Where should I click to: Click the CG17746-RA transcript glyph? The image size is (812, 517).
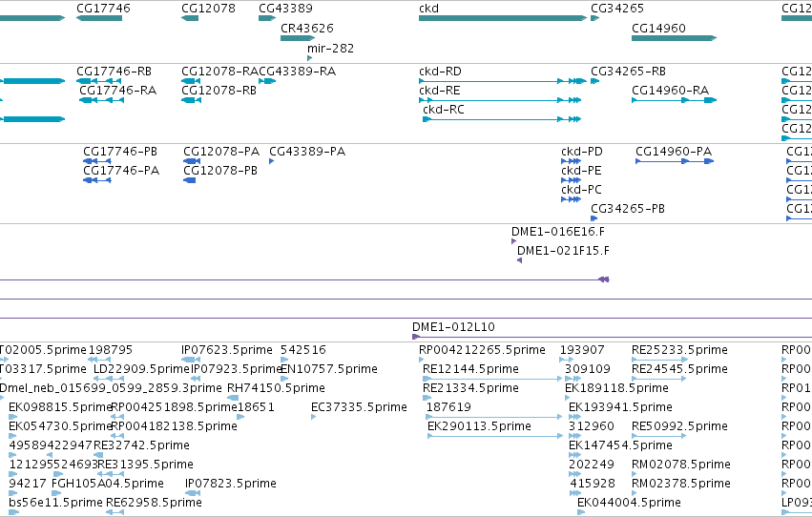point(101,100)
